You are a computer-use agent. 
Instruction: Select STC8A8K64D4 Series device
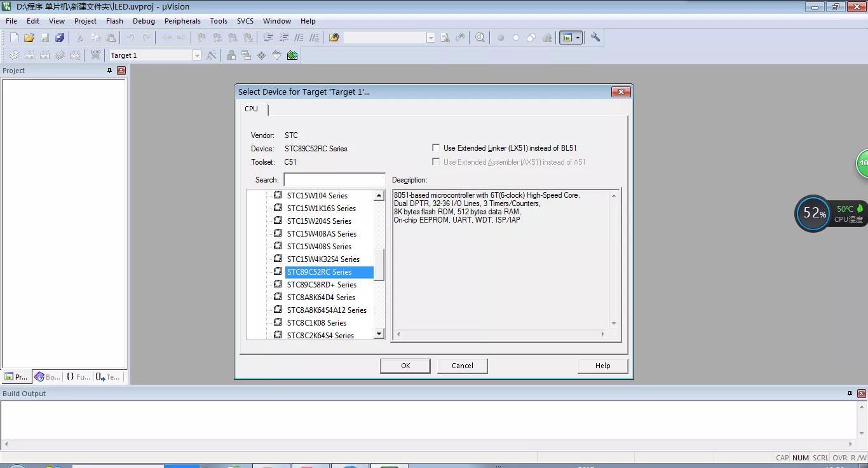click(321, 298)
